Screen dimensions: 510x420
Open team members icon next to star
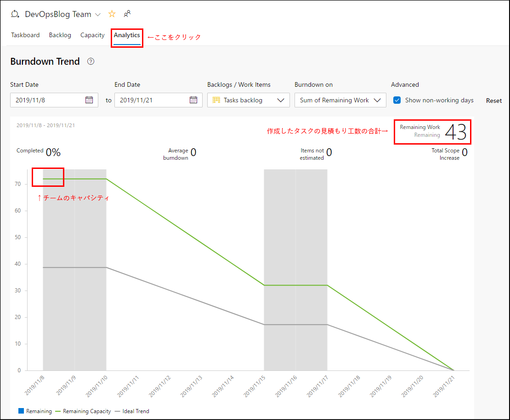pos(127,14)
